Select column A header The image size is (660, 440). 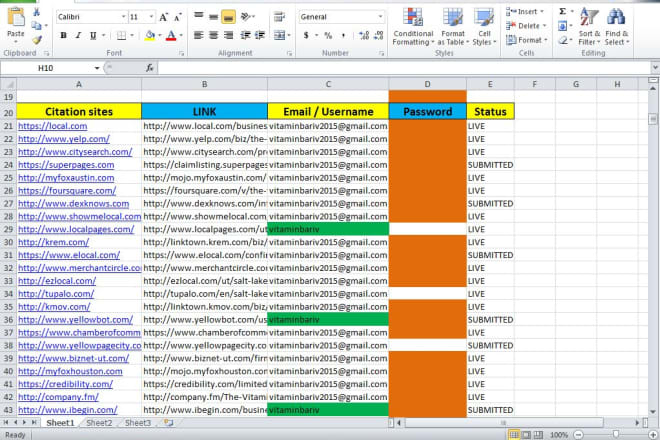coord(79,84)
